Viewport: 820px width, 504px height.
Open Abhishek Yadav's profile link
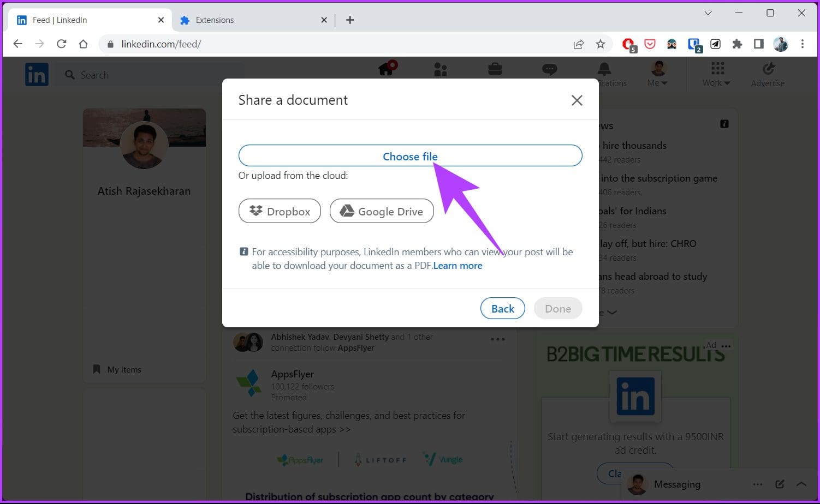300,337
